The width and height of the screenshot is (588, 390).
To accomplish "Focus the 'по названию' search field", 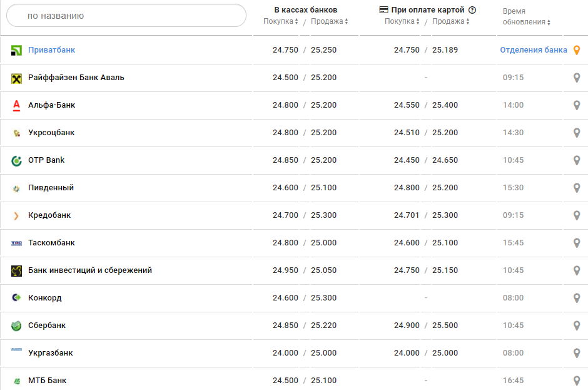I will tap(126, 16).
